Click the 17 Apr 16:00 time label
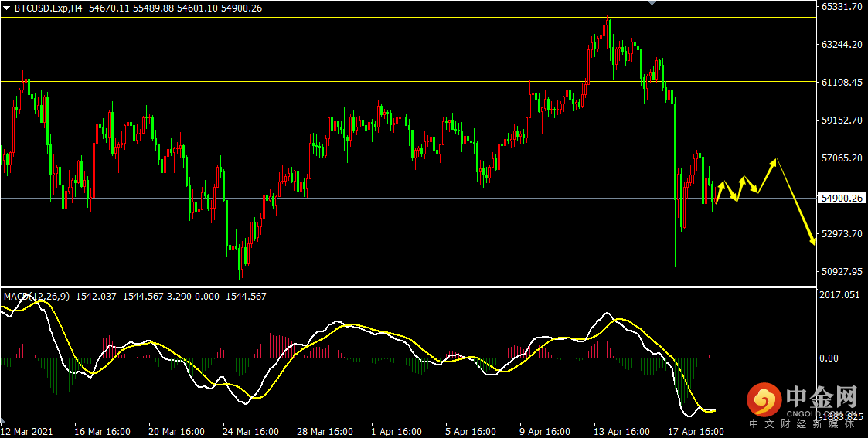The width and height of the screenshot is (868, 438). click(x=696, y=431)
